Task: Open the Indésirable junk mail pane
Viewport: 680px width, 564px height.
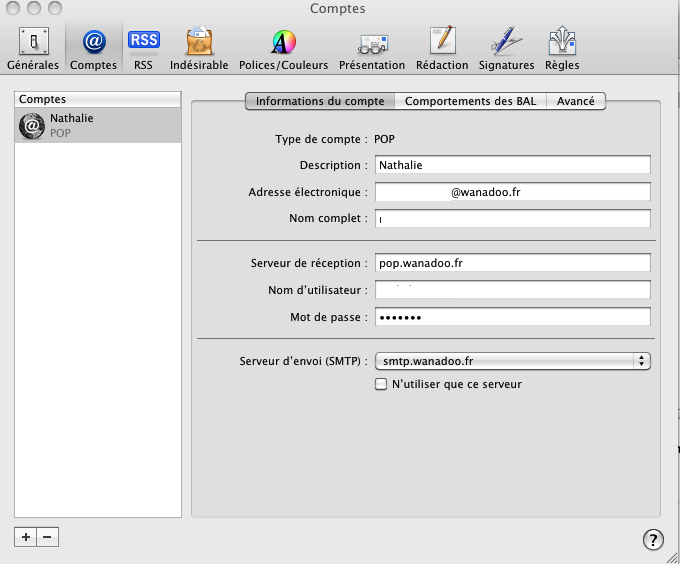Action: (x=199, y=49)
